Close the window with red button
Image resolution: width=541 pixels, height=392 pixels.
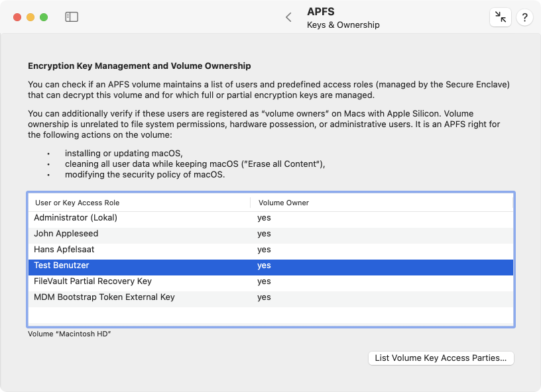pos(17,17)
